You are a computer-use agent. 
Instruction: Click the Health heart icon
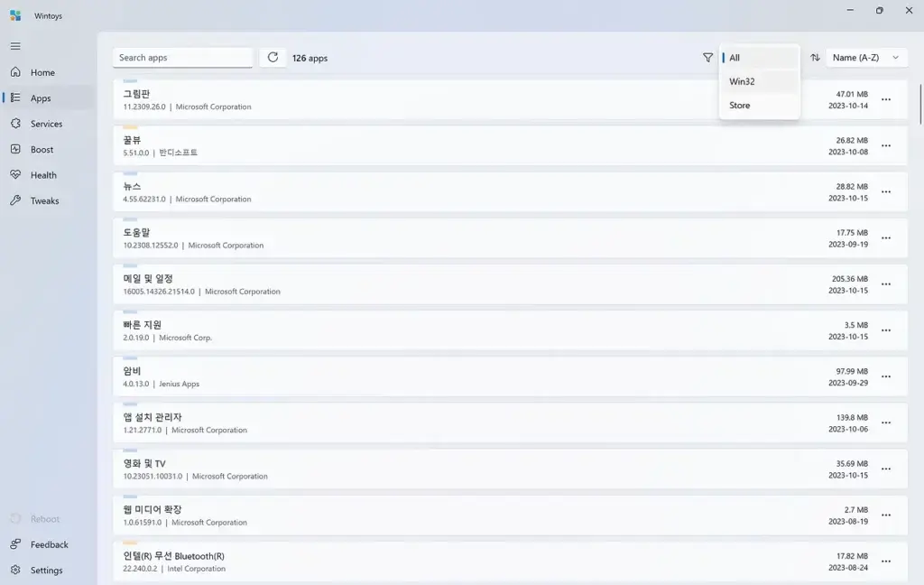click(15, 174)
